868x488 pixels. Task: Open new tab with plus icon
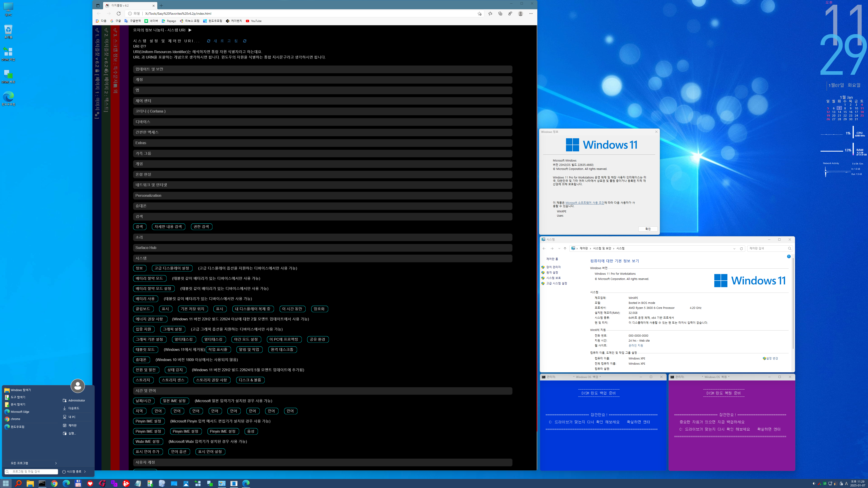[x=161, y=5]
